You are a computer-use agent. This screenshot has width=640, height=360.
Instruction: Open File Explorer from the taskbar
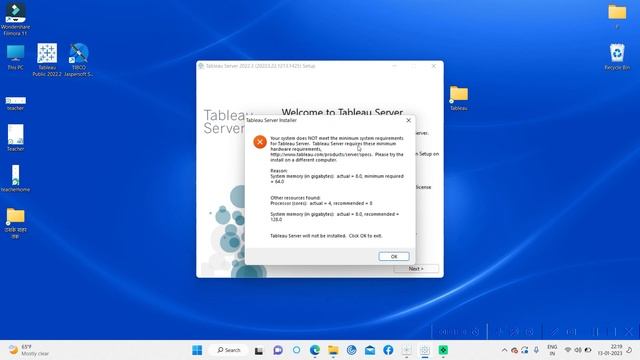(x=333, y=350)
